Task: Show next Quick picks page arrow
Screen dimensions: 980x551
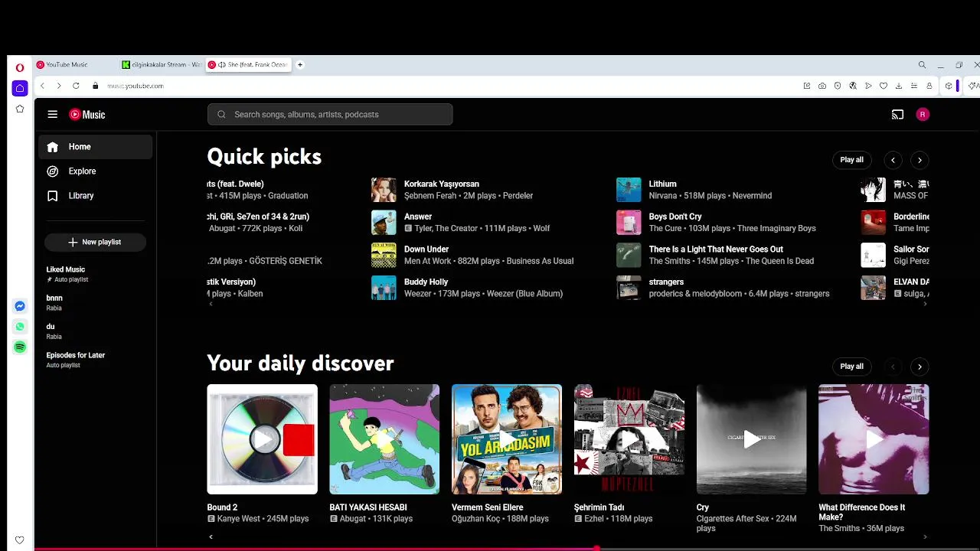Action: (x=920, y=160)
